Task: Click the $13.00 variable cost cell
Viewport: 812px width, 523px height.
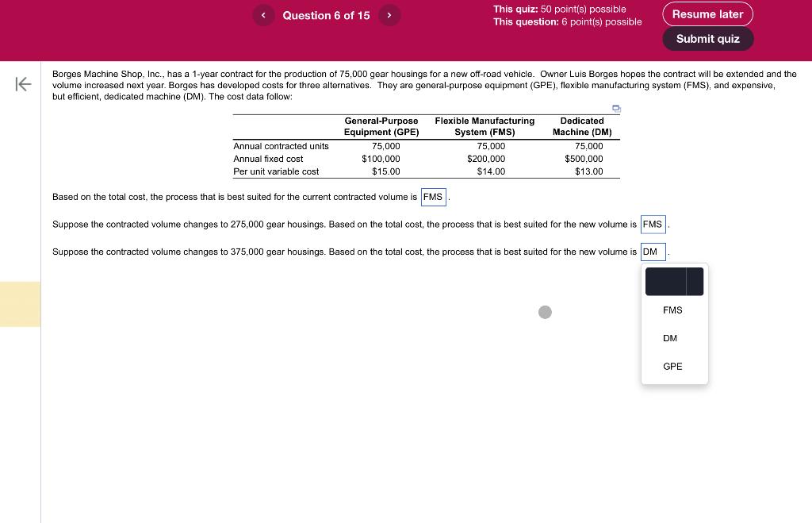Action: 589,171
